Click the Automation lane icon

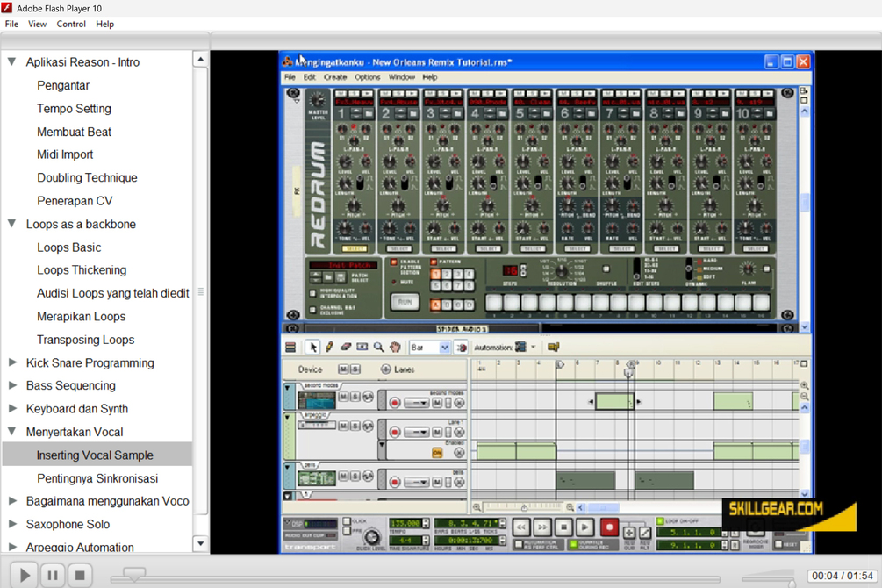click(521, 348)
